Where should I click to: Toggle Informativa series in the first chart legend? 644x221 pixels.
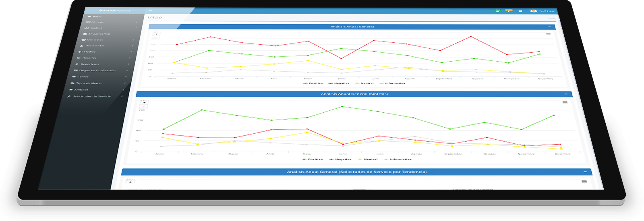[x=392, y=83]
